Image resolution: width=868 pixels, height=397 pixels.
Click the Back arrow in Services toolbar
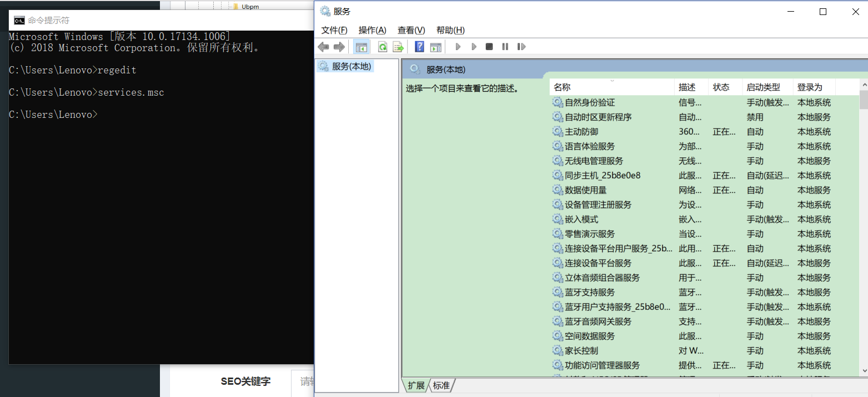pyautogui.click(x=323, y=47)
